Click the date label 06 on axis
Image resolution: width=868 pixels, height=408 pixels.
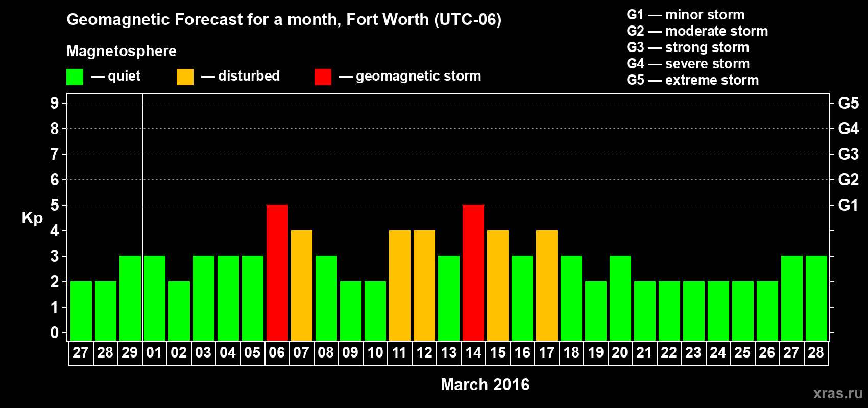(277, 352)
